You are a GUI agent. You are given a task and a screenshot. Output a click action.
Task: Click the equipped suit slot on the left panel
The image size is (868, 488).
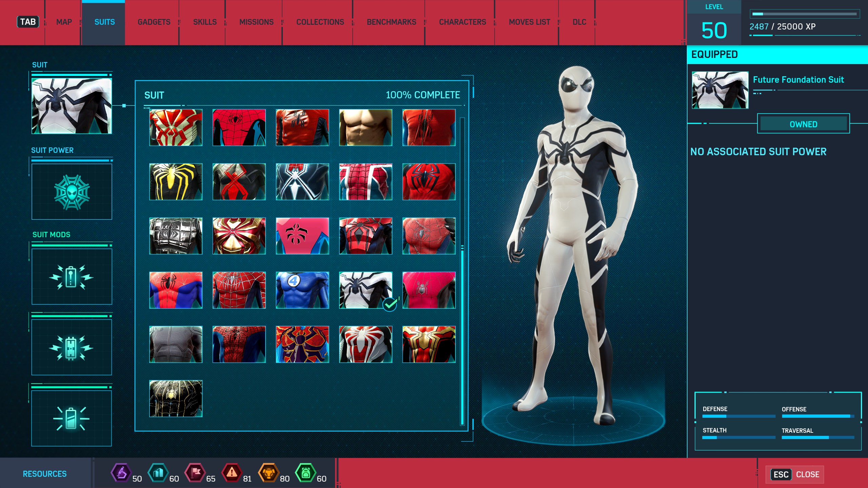[72, 106]
